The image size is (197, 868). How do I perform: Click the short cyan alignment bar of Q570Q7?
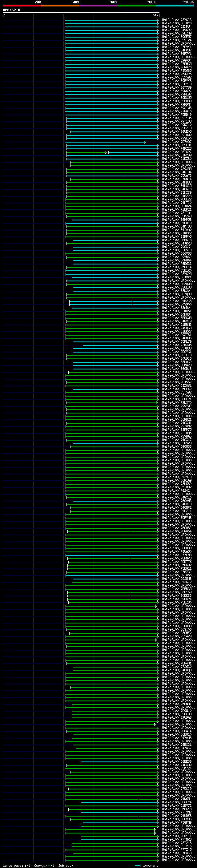point(105,142)
